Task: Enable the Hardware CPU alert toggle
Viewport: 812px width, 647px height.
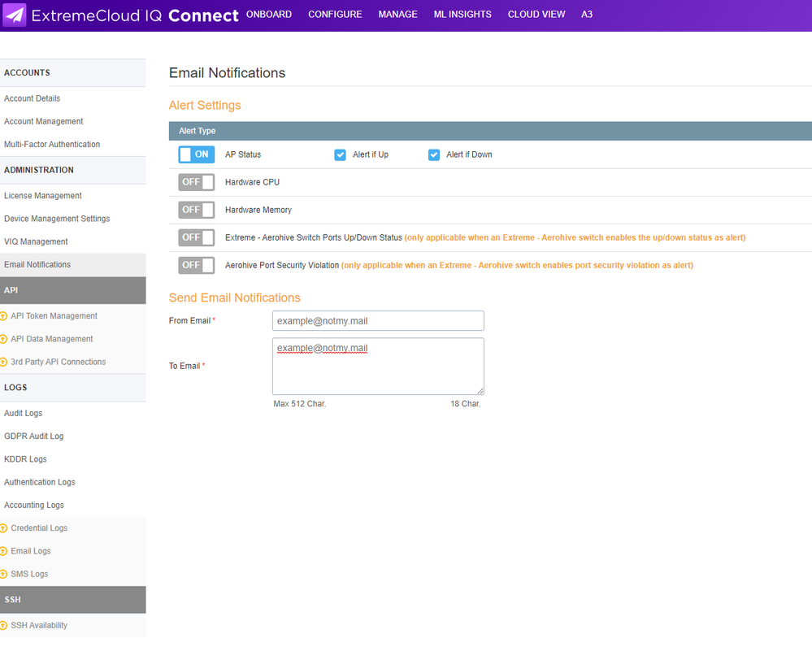Action: [196, 182]
